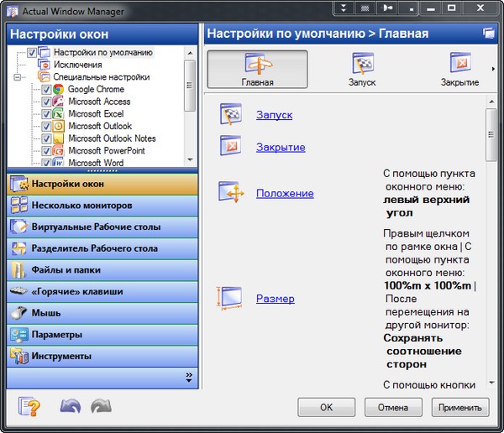This screenshot has width=504, height=433.
Task: Click the Отмена button
Action: point(393,407)
